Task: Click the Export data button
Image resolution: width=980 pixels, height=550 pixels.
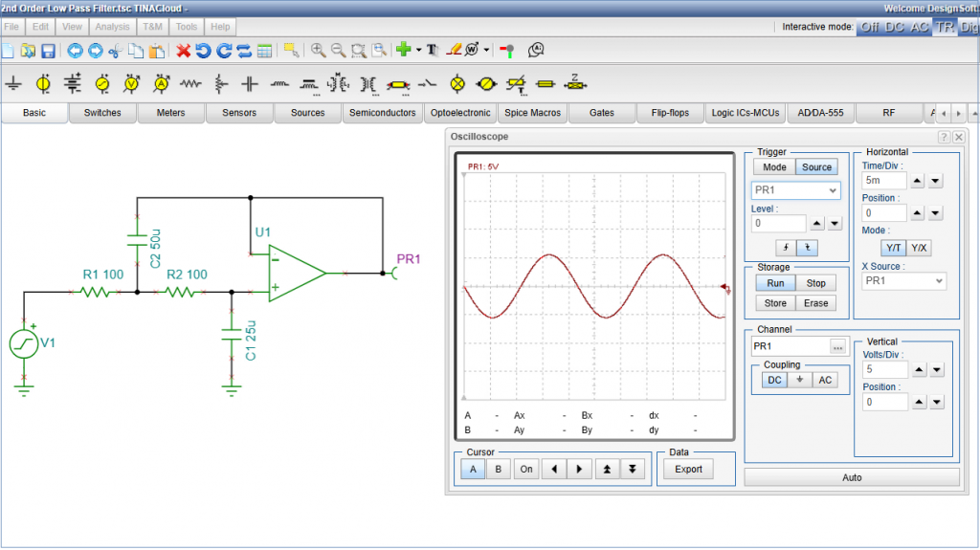Action: (688, 469)
